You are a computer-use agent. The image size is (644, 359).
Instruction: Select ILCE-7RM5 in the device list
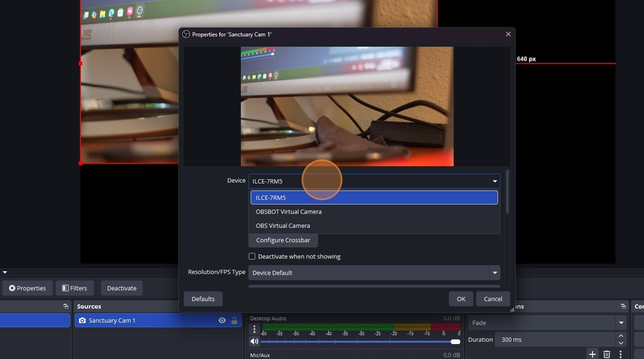coord(374,198)
